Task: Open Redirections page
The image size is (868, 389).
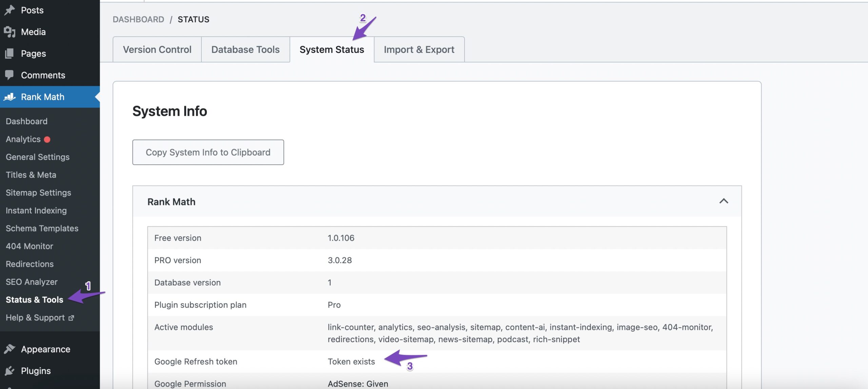Action: (30, 264)
